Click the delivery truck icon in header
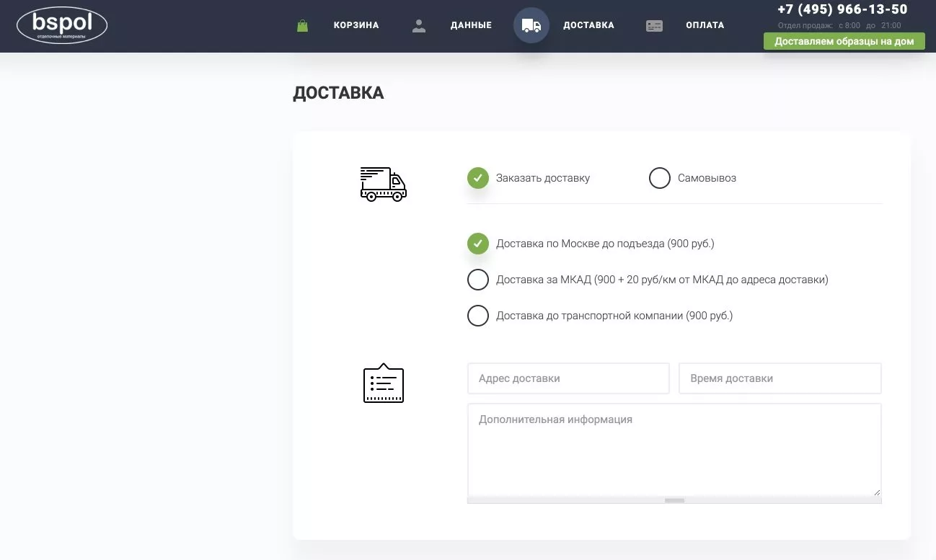Viewport: 936px width, 560px height. coord(531,25)
